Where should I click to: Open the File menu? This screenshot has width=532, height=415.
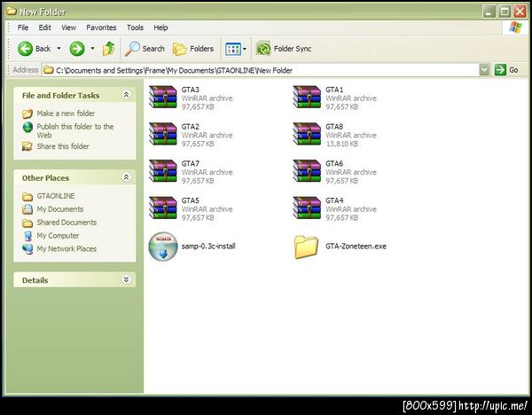[23, 27]
